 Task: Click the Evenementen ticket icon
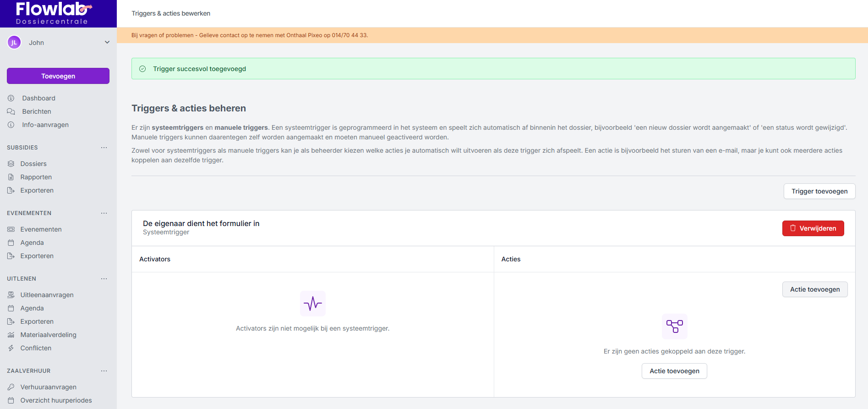(x=11, y=229)
